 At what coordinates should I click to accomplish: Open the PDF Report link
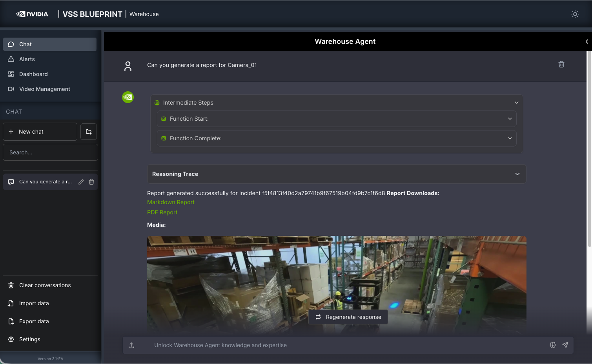pos(162,212)
